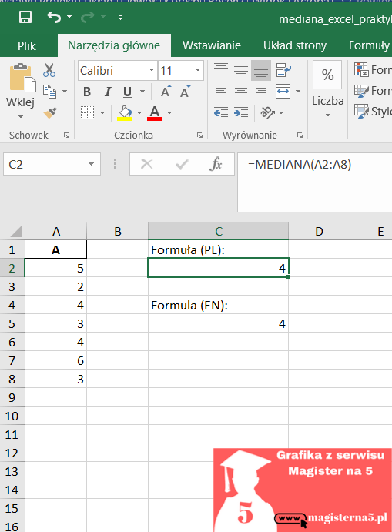Align text to middle vertically
The width and height of the screenshot is (392, 532).
pyautogui.click(x=241, y=70)
